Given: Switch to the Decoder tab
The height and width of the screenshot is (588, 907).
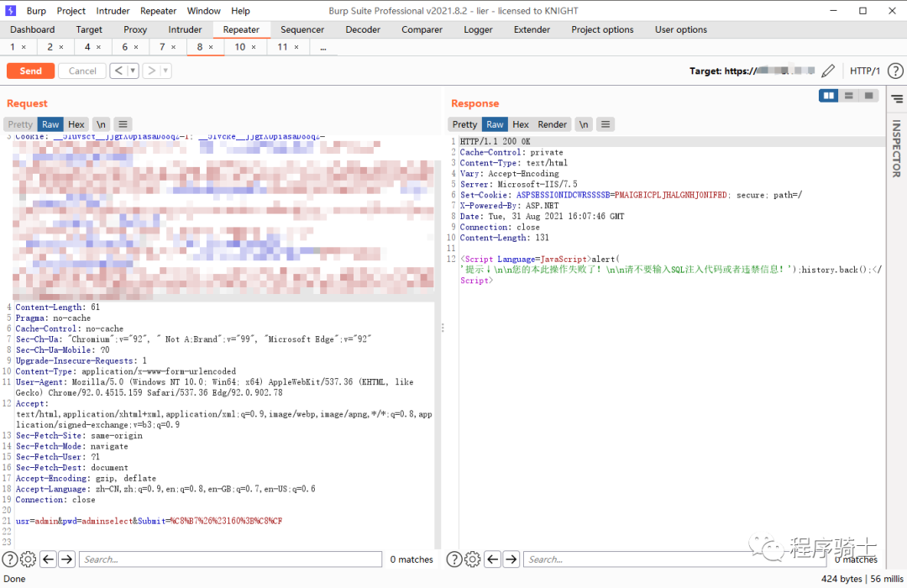Looking at the screenshot, I should [363, 29].
